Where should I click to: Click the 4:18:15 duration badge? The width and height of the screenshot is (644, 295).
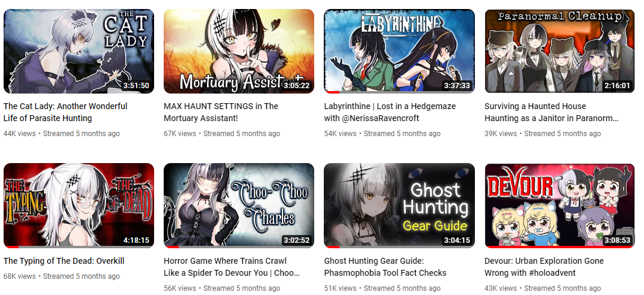pos(136,240)
